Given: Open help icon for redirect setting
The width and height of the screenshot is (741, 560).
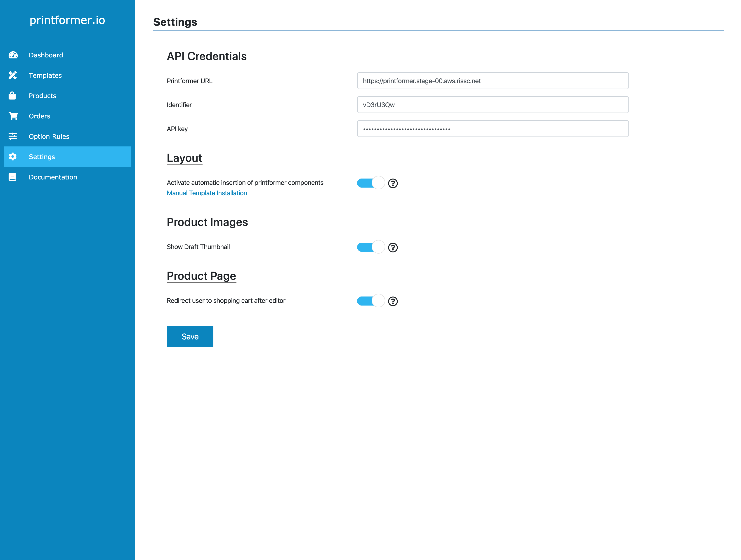Looking at the screenshot, I should [x=393, y=301].
